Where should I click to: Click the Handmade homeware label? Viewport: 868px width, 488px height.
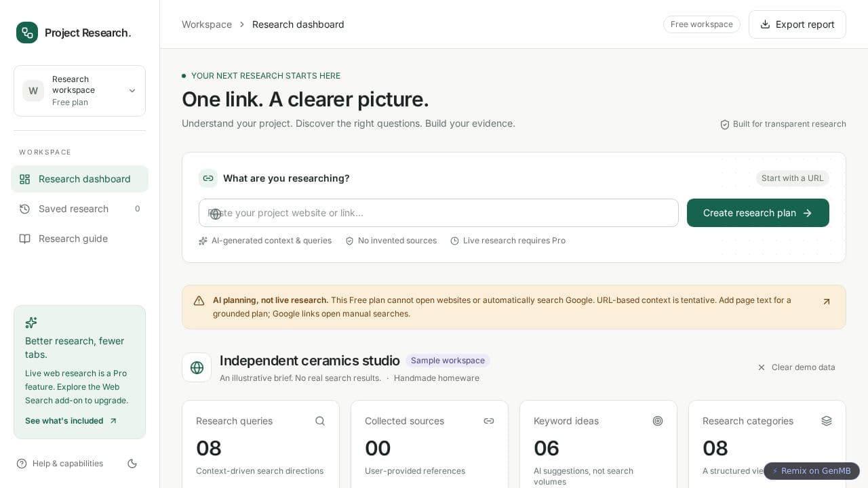click(x=437, y=378)
